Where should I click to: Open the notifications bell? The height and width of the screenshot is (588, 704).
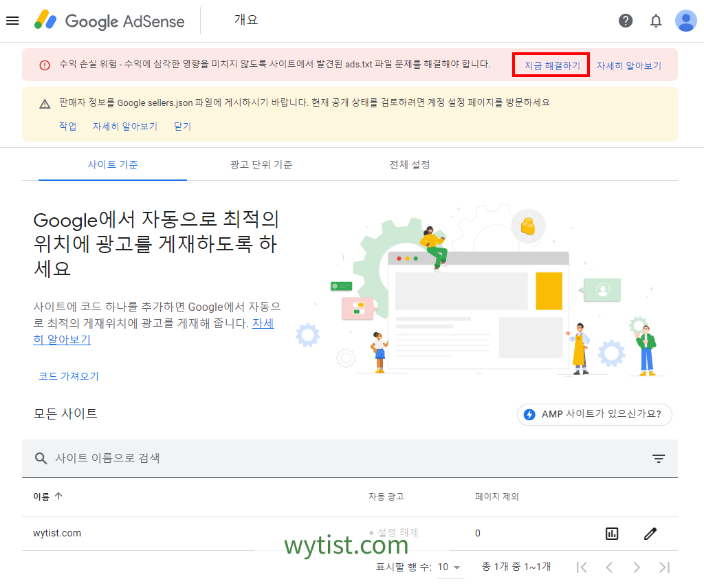[x=656, y=21]
